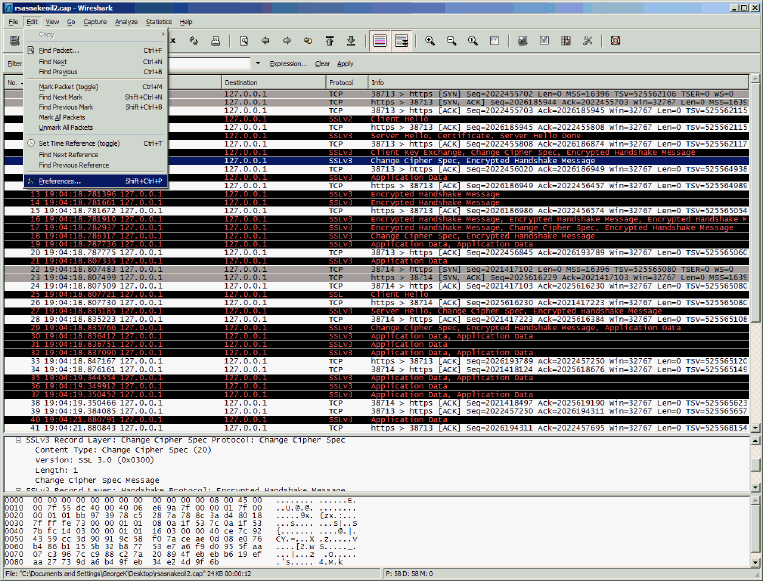
Task: Go forward in packet history using right arrow icon
Action: [x=287, y=41]
